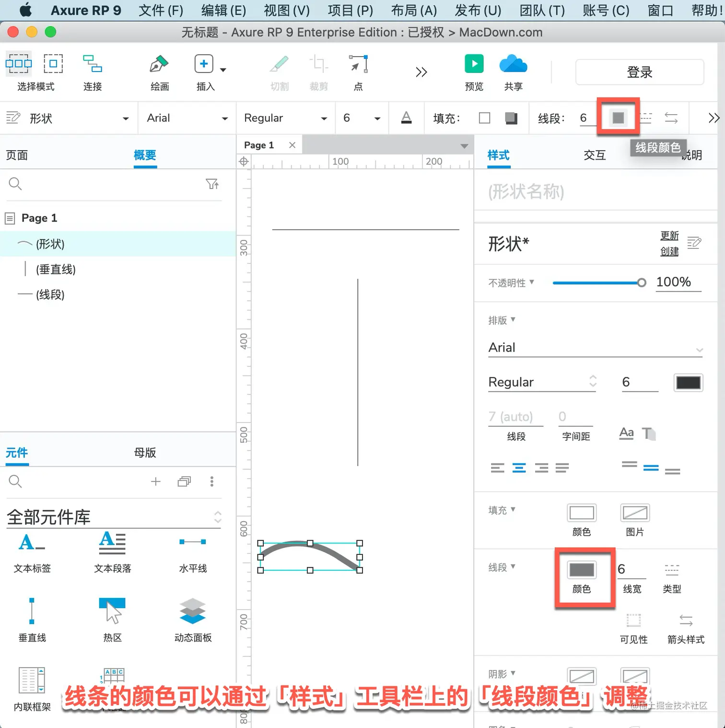Click the fill color swatch in toolbar
Viewport: 725px width, 728px height.
[x=485, y=118]
